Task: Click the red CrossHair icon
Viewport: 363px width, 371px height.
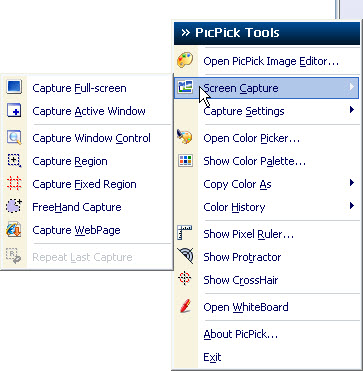Action: [185, 278]
